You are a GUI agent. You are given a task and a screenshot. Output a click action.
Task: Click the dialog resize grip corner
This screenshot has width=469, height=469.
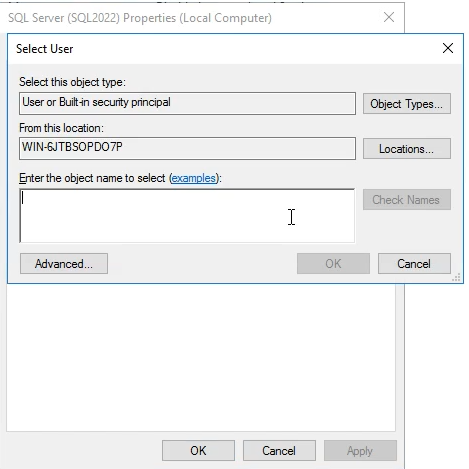(x=456, y=277)
